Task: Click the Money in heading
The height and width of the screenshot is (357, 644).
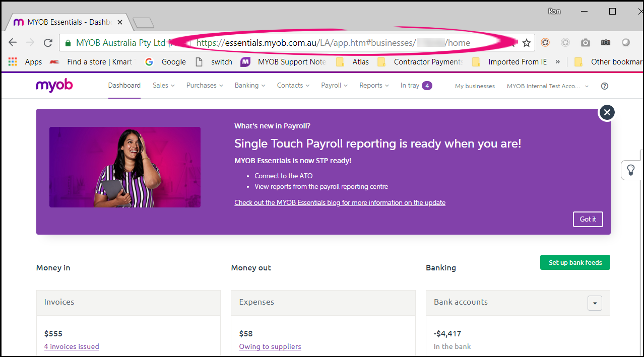Action: click(x=53, y=268)
